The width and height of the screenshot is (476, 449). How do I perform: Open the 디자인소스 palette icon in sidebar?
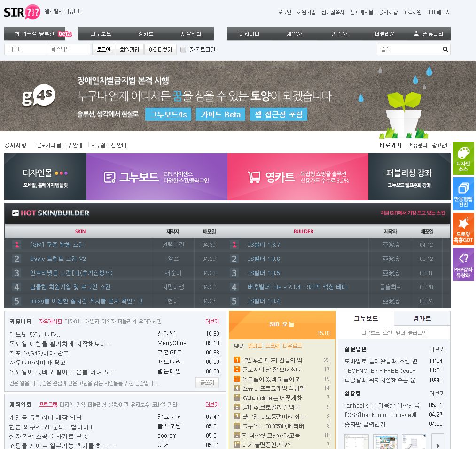[x=463, y=158]
